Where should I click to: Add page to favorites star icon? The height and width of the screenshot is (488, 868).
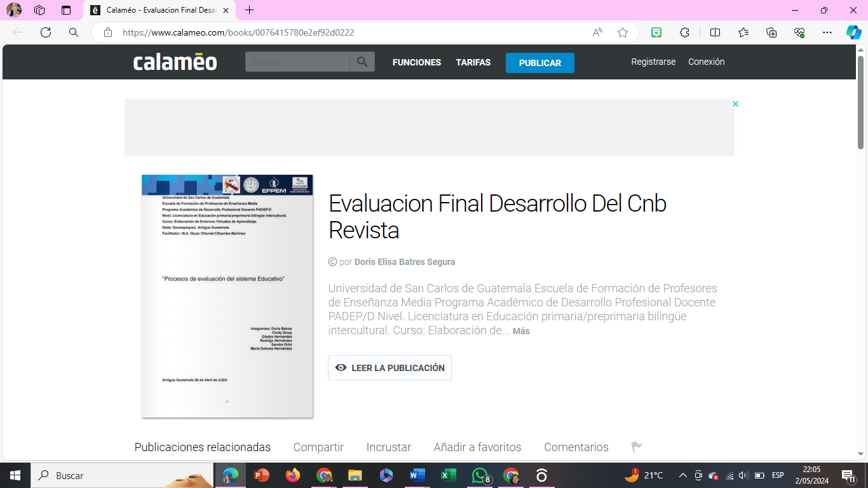coord(623,32)
